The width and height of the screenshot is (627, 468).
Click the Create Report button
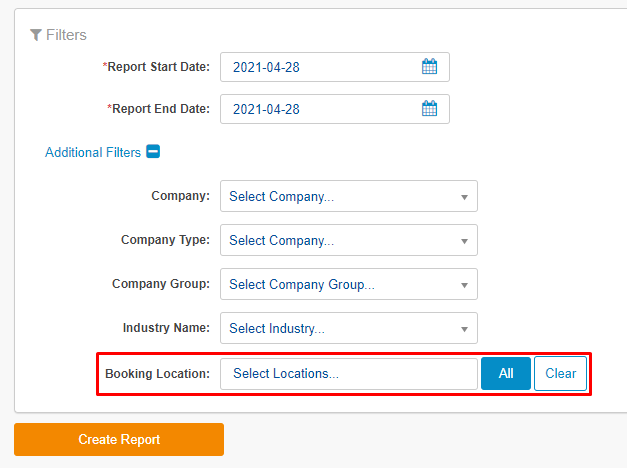(119, 439)
